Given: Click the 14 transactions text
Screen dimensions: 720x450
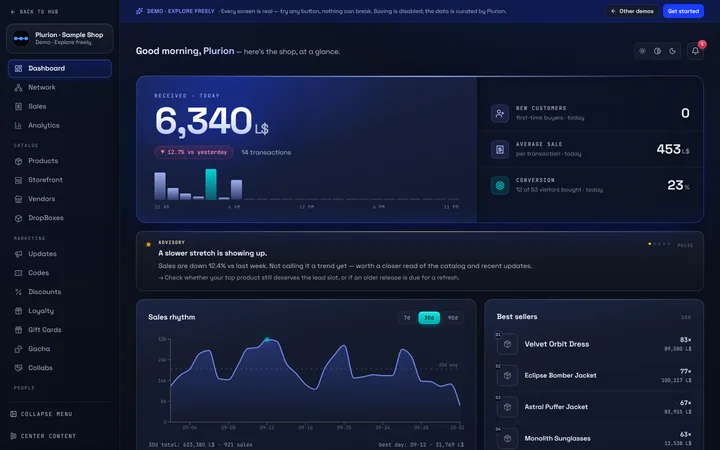Looking at the screenshot, I should point(266,152).
